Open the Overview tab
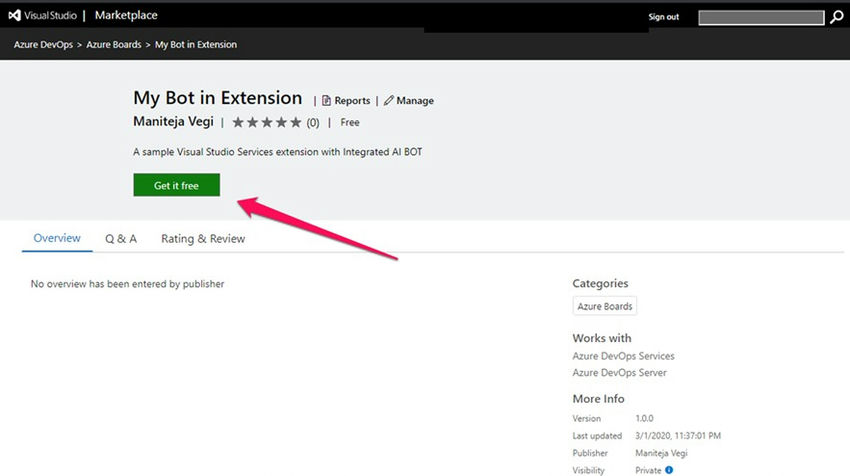 [x=57, y=239]
